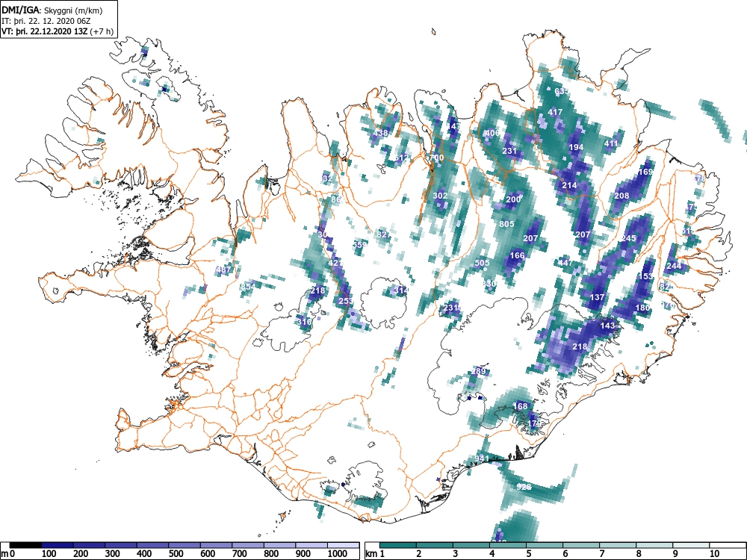Click the map value label 245
The width and height of the screenshot is (747, 560).
(629, 238)
